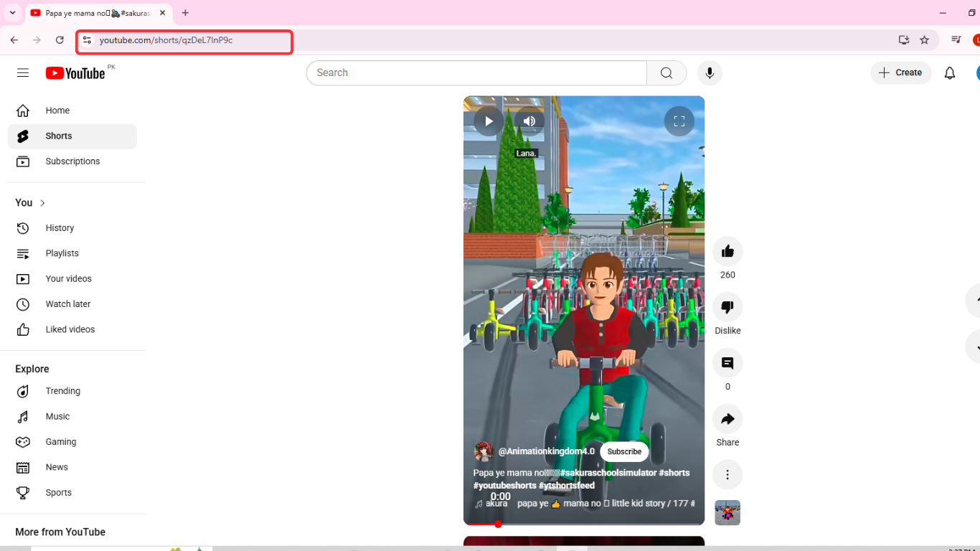980x551 pixels.
Task: Open Your videos
Action: [72, 279]
